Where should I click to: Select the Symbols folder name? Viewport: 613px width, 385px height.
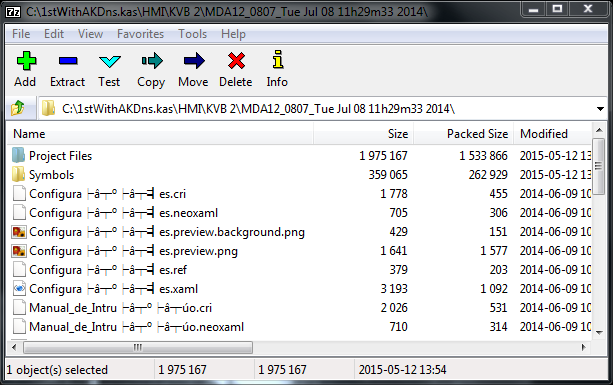pyautogui.click(x=52, y=175)
